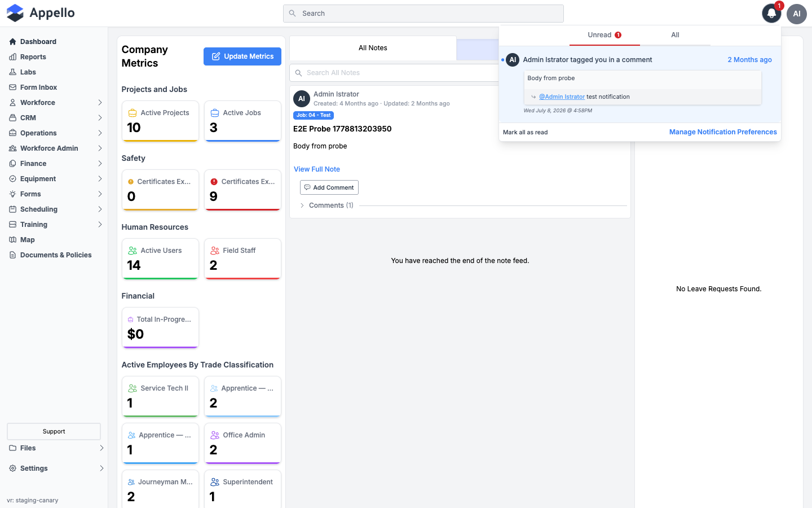Click the Forms lightbulb icon
Image resolution: width=812 pixels, height=508 pixels.
[12, 194]
